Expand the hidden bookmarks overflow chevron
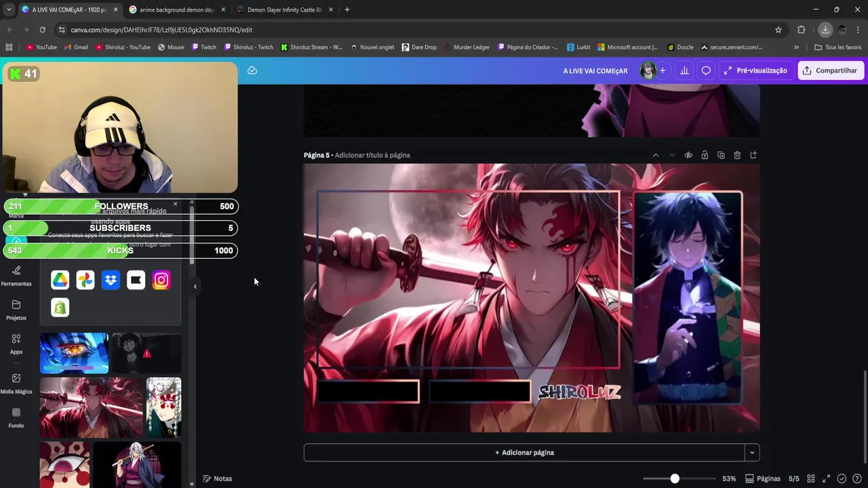Viewport: 868px width, 488px height. pyautogui.click(x=796, y=47)
